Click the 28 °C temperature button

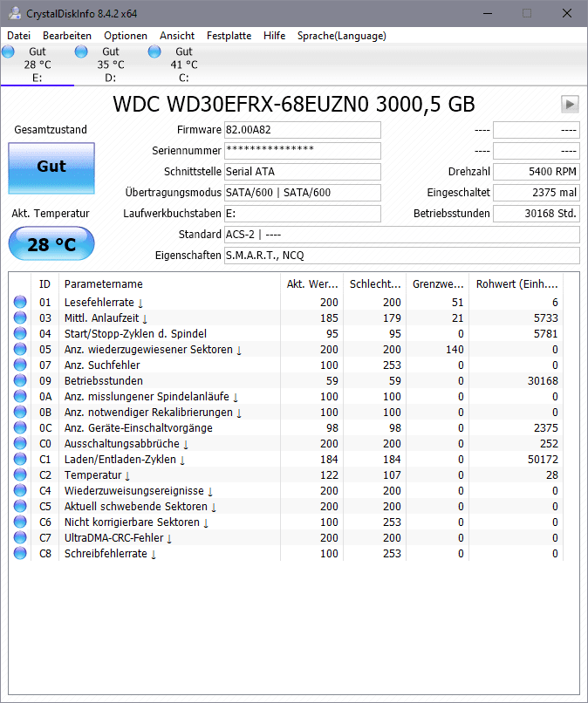pyautogui.click(x=51, y=244)
